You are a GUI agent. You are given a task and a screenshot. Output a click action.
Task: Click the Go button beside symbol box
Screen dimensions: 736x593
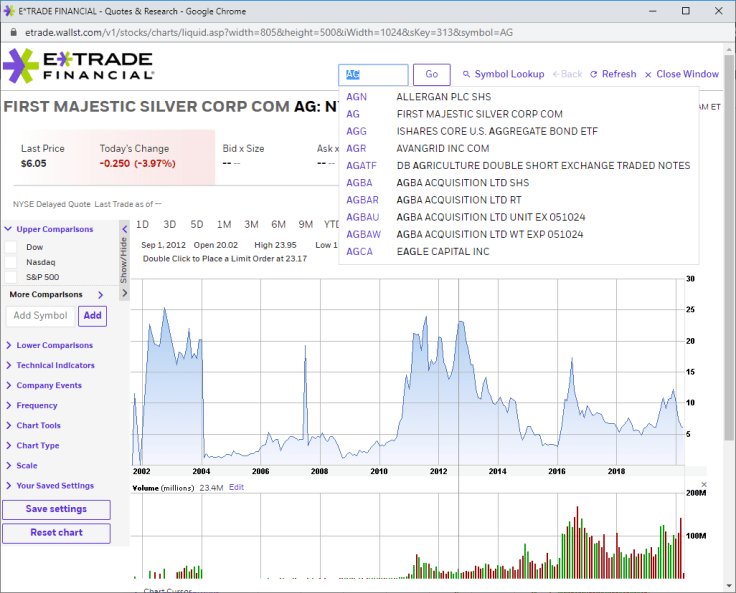coord(432,75)
